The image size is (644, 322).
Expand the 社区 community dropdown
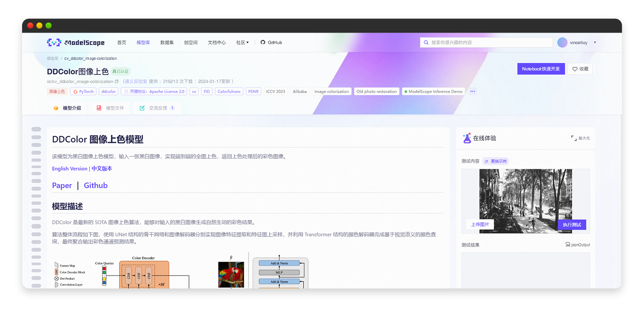click(242, 42)
